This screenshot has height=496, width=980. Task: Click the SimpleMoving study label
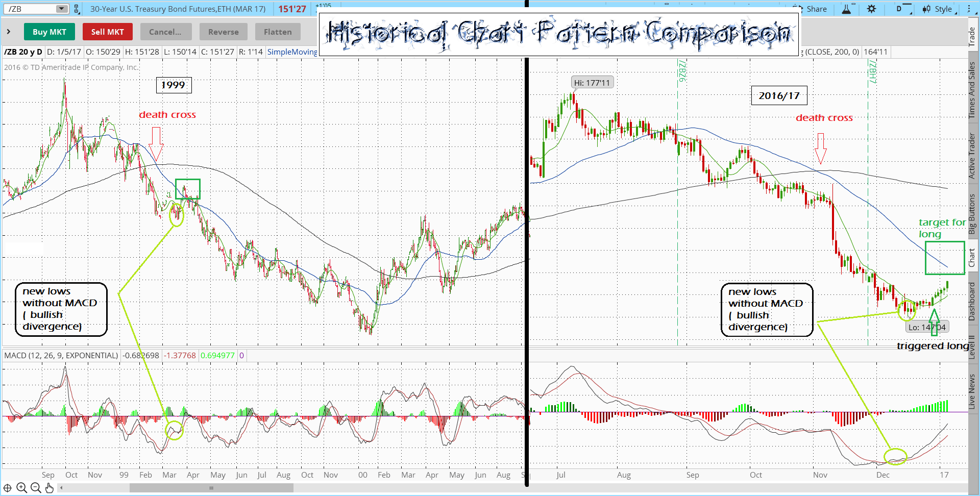pos(292,52)
